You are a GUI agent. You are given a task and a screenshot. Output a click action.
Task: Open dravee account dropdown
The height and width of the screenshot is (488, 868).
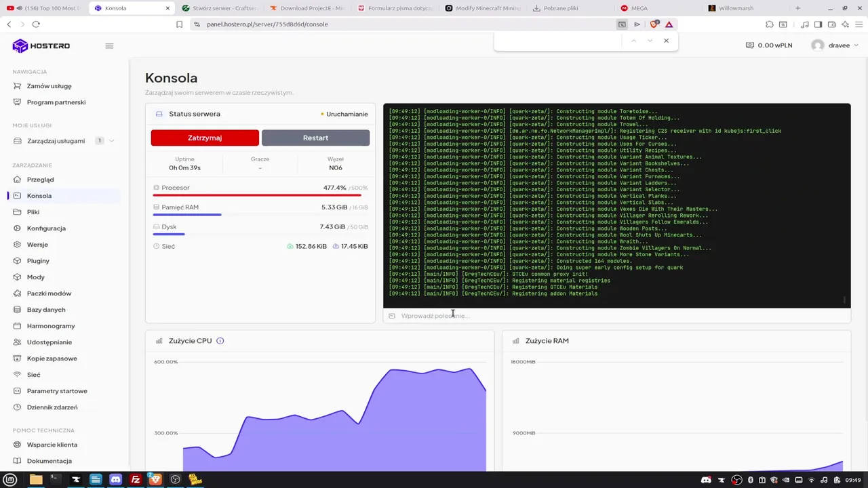835,45
